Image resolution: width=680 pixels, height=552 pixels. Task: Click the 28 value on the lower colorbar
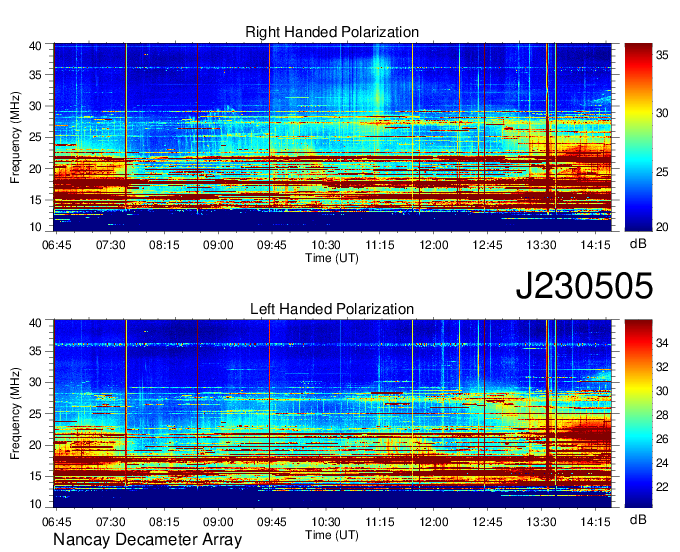(662, 415)
